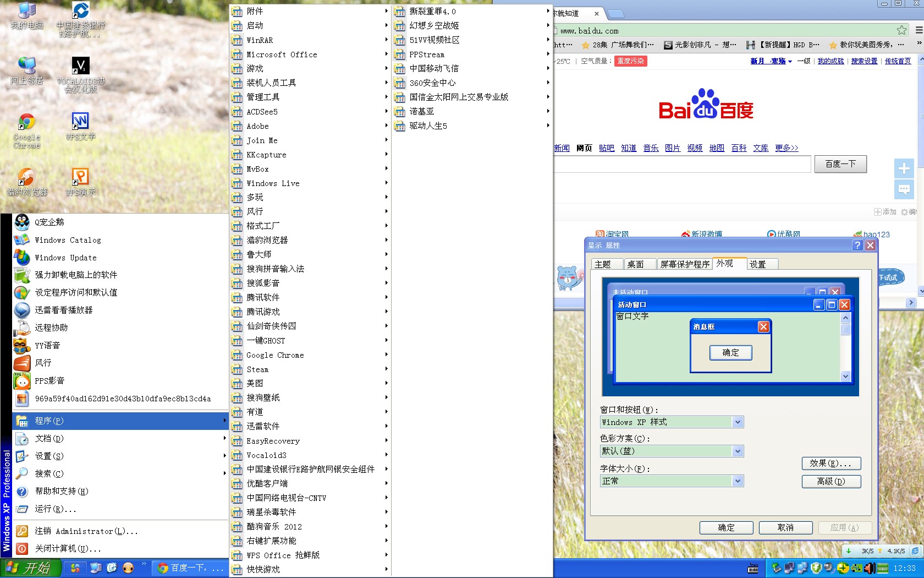This screenshot has width=924, height=578.
Task: Open the Q宠企鹅 start menu entry
Action: tap(120, 222)
